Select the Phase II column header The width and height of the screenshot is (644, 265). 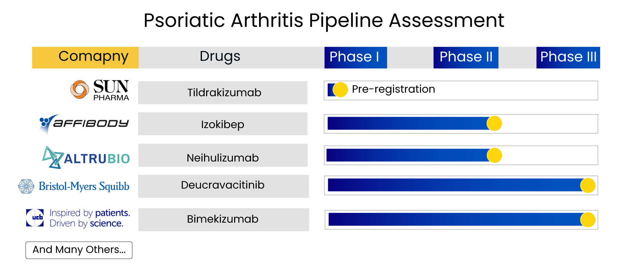coord(466,57)
